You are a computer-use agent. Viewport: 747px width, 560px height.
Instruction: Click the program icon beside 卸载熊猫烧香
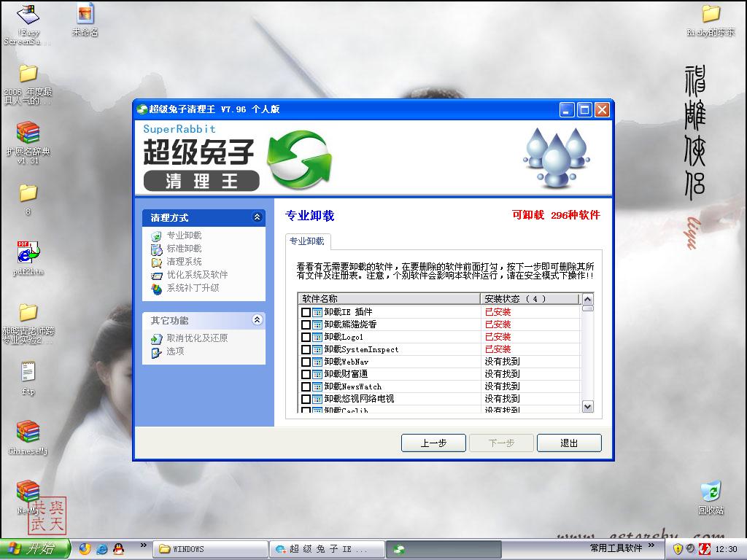(x=317, y=324)
